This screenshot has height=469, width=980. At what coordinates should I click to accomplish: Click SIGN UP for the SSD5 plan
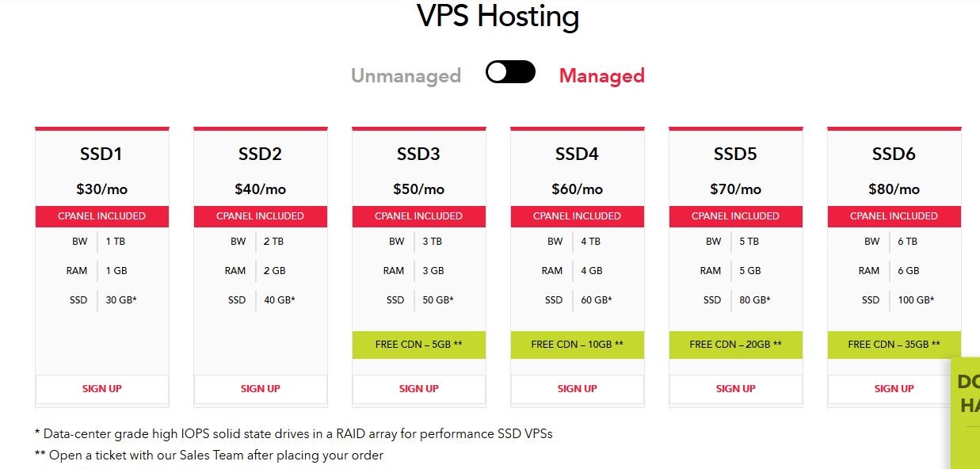coord(736,389)
